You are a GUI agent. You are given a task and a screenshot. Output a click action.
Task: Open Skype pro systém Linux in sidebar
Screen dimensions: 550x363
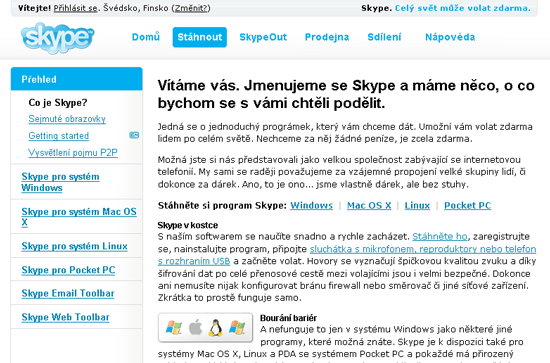coord(74,246)
